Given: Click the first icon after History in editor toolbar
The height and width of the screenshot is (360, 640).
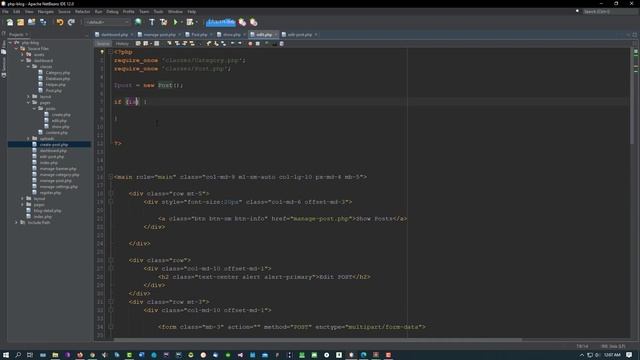Looking at the screenshot, I should [138, 44].
